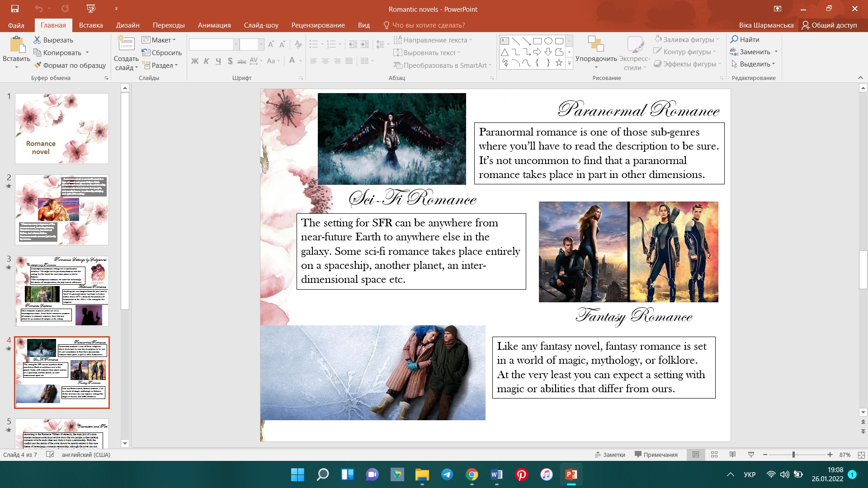This screenshot has width=868, height=488.
Task: Click the Windows Start button on the taskbar
Action: point(297,474)
